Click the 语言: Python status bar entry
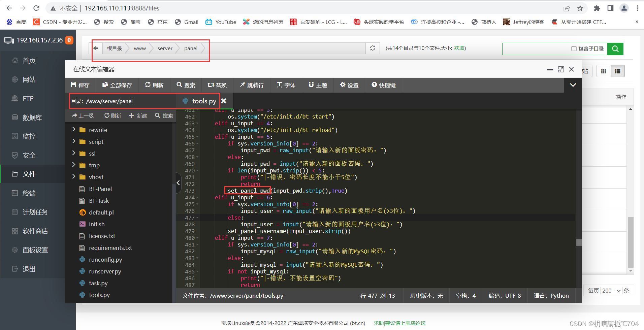The width and height of the screenshot is (644, 330). point(551,296)
